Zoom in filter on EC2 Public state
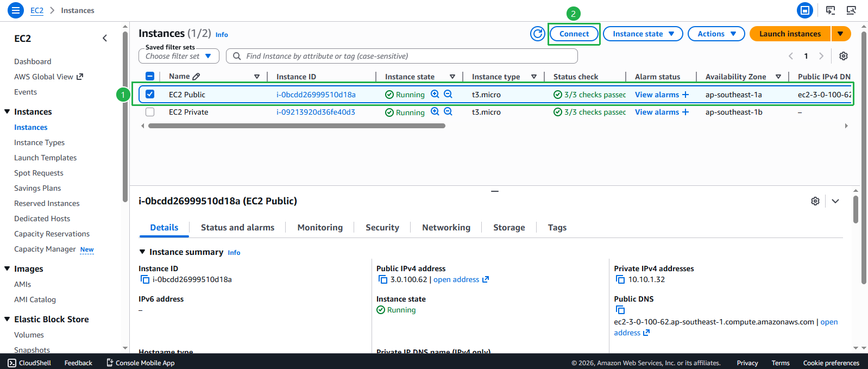Viewport: 868px width, 369px height. (x=435, y=94)
